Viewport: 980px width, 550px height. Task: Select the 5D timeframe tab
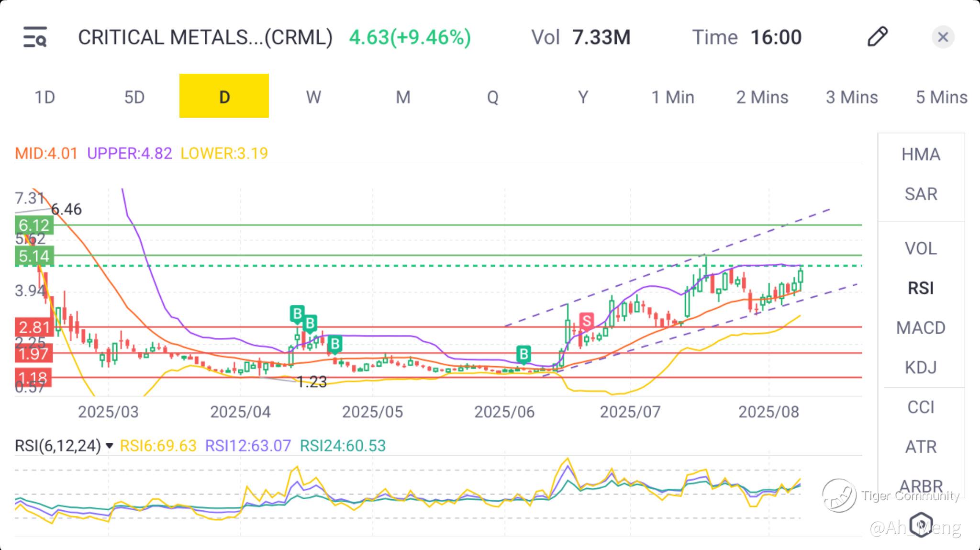coord(134,97)
